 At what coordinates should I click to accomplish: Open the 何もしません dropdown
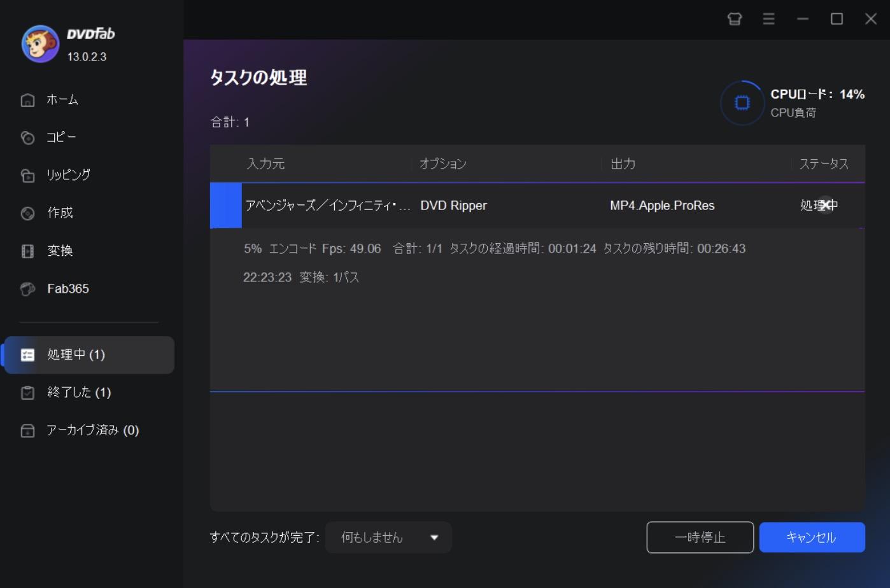[x=388, y=538]
